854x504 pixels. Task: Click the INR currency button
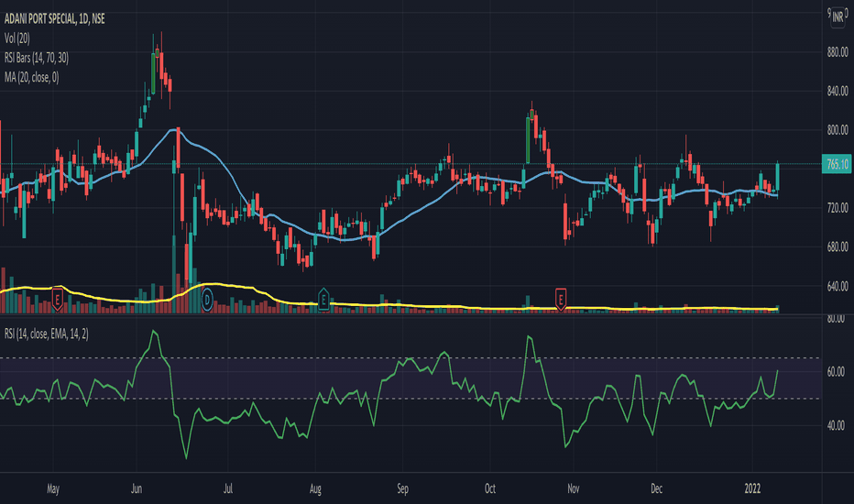(x=838, y=17)
